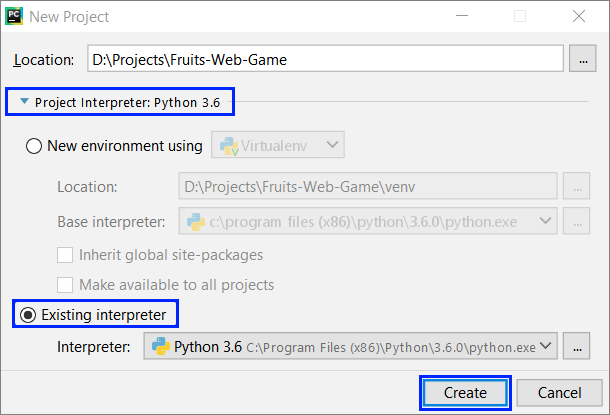This screenshot has width=610, height=415.
Task: Click the Create button
Action: coord(465,393)
